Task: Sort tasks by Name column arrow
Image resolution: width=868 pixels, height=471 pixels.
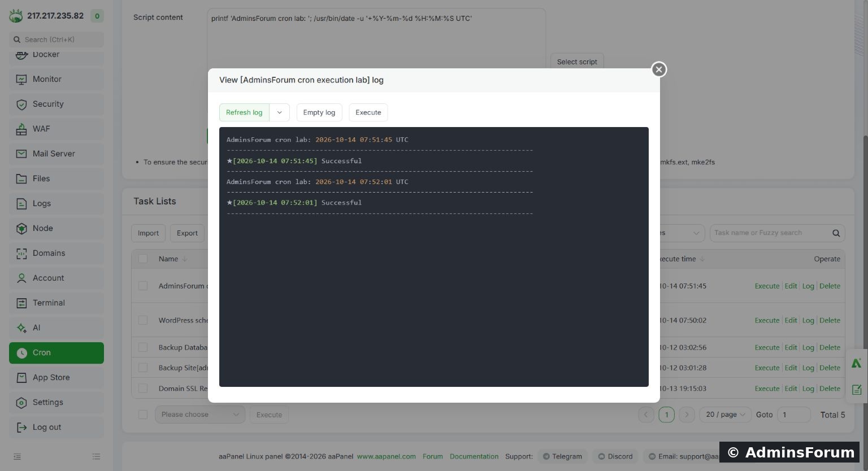Action: tap(185, 259)
